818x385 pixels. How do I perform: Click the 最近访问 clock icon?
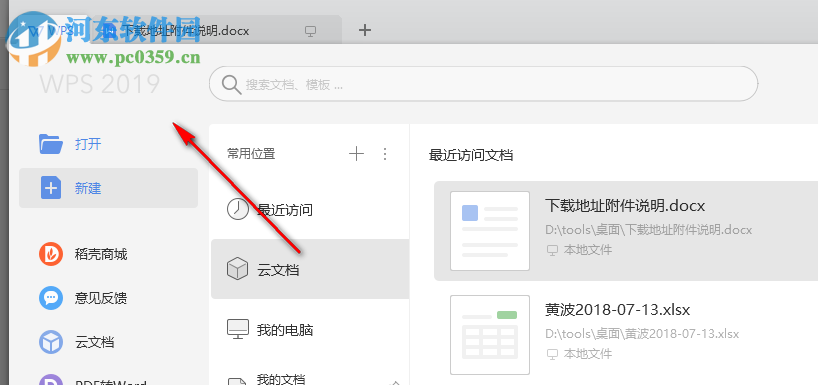(x=237, y=210)
